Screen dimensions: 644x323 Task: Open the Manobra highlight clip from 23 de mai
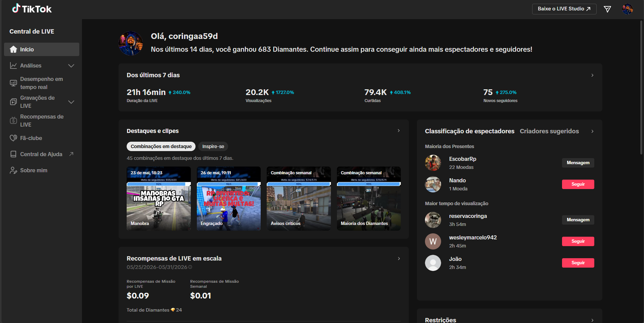159,198
